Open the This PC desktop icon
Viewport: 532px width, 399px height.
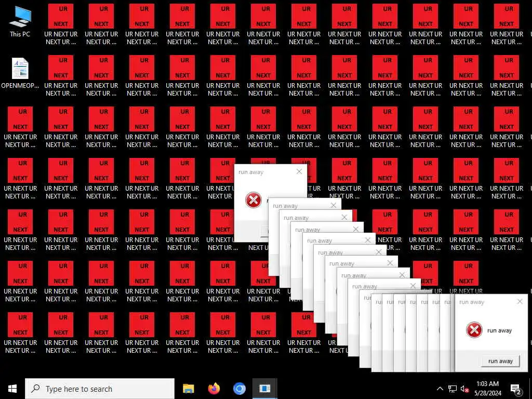[x=20, y=21]
